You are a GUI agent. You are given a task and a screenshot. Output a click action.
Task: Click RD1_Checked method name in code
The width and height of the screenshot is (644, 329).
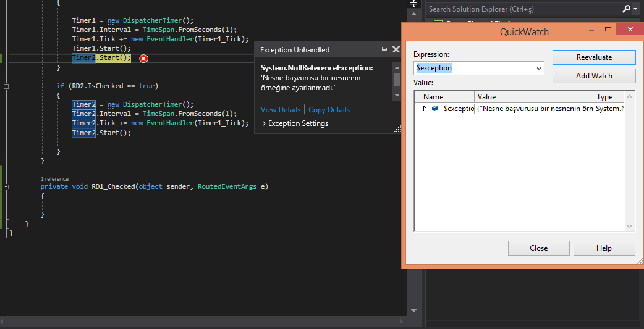tap(113, 186)
